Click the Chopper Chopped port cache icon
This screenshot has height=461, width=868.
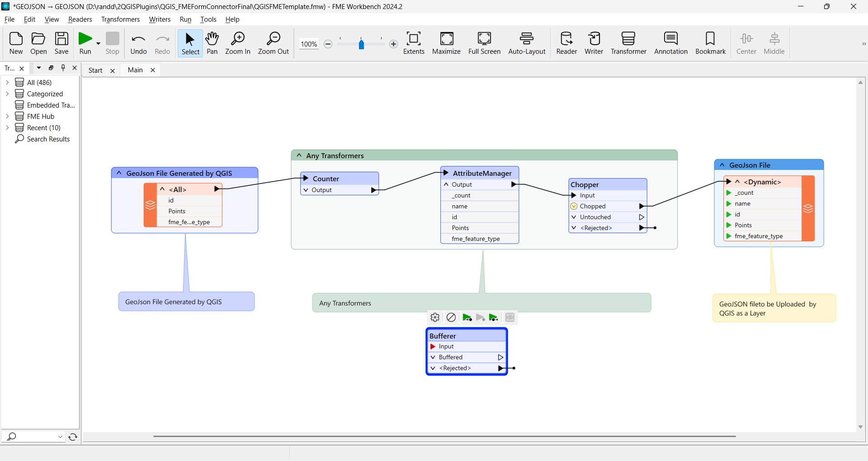point(574,206)
